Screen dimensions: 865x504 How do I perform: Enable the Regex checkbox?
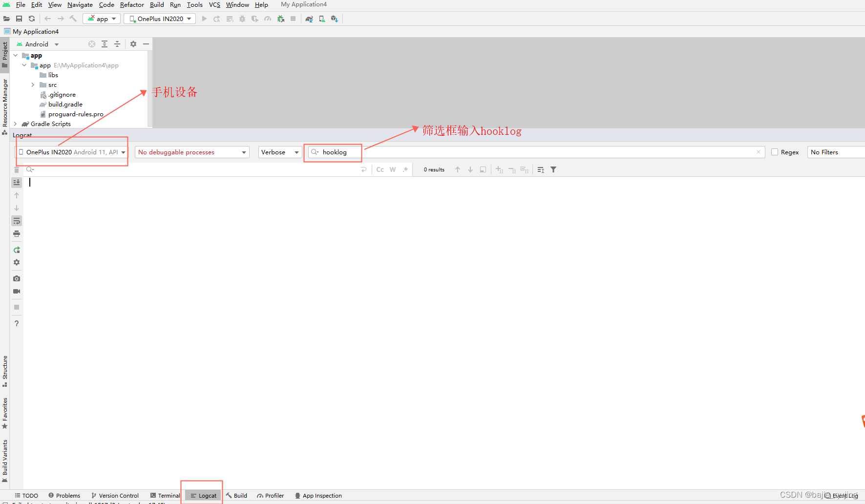point(775,152)
